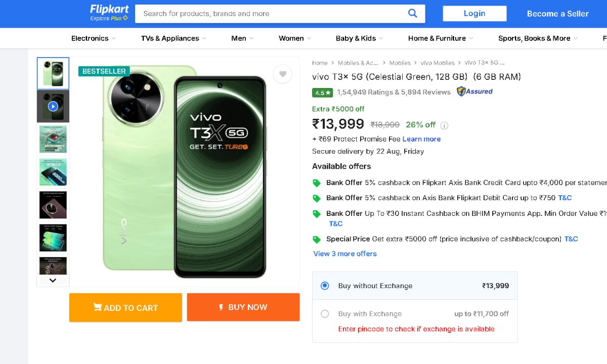This screenshot has width=607, height=364.
Task: Click the BUY NOW button
Action: click(x=243, y=307)
